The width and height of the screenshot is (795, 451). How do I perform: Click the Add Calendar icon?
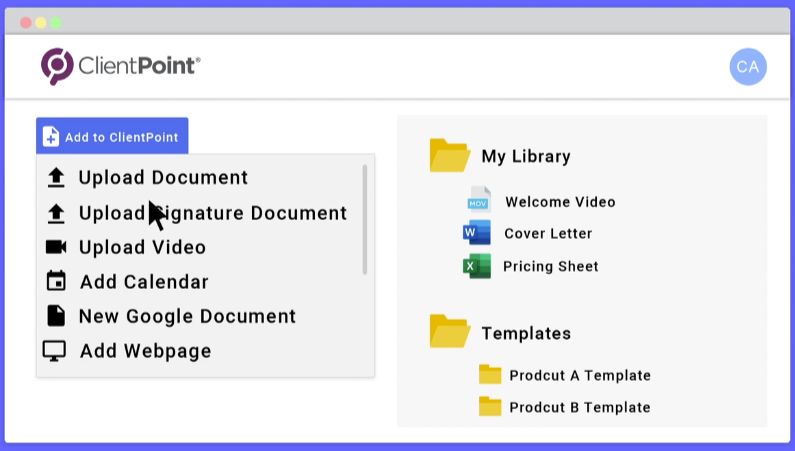point(56,282)
